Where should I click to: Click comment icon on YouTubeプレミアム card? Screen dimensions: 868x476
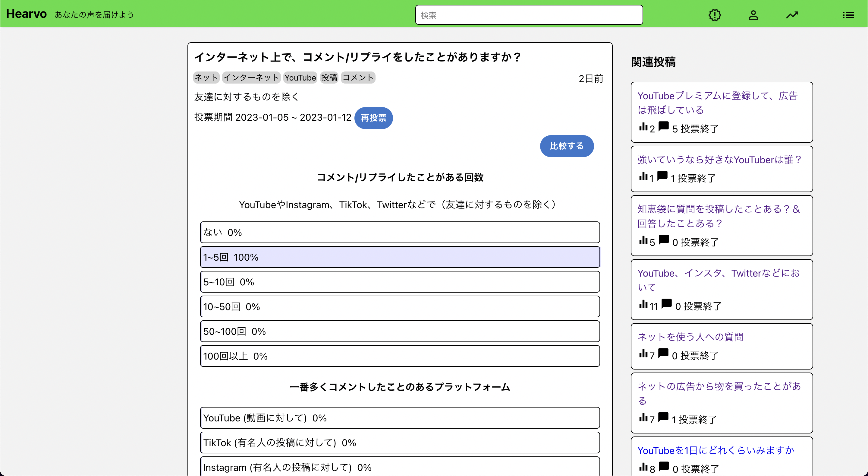pos(663,126)
